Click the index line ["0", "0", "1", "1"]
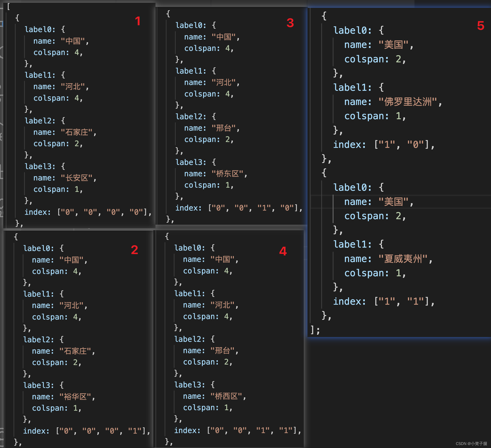This screenshot has width=491, height=448. pos(238,431)
